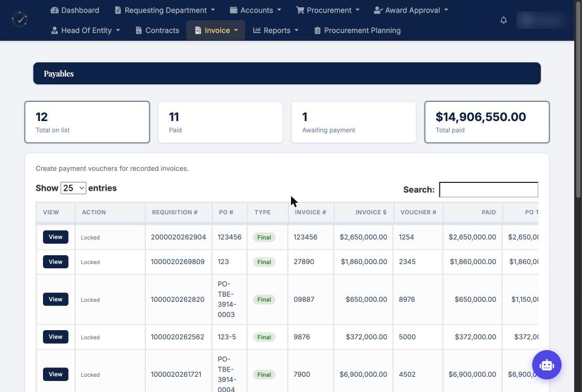Click invoice amount $6,900,000.00 for invoice 7900

coord(363,374)
